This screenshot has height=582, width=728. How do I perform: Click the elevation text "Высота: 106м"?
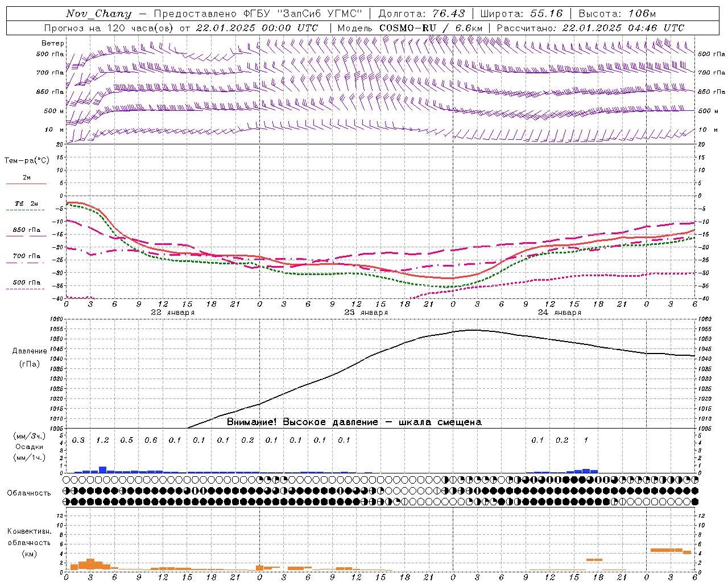pyautogui.click(x=617, y=14)
